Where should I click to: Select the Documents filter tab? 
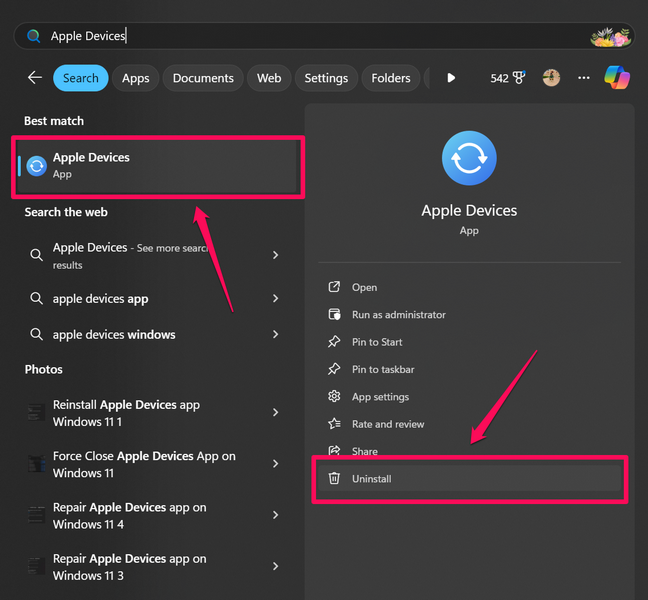[203, 78]
